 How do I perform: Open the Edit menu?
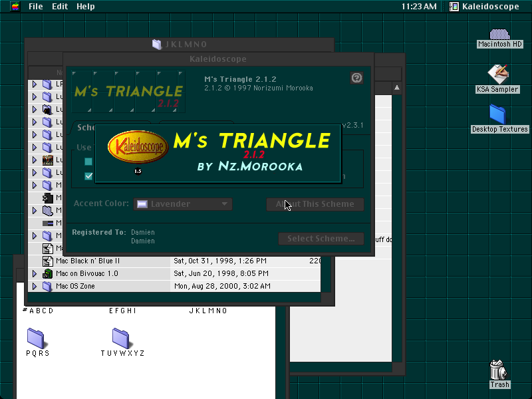pos(60,7)
